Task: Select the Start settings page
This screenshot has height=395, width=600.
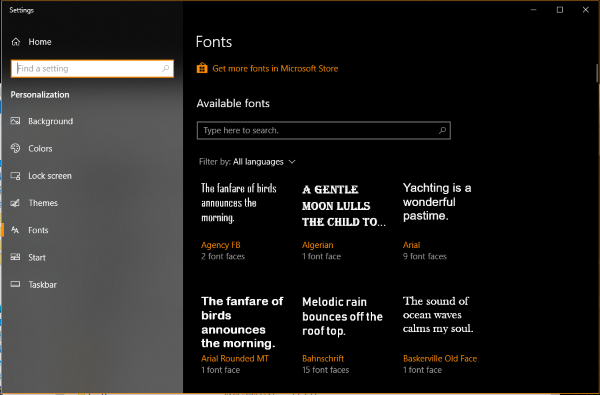Action: pos(92,257)
